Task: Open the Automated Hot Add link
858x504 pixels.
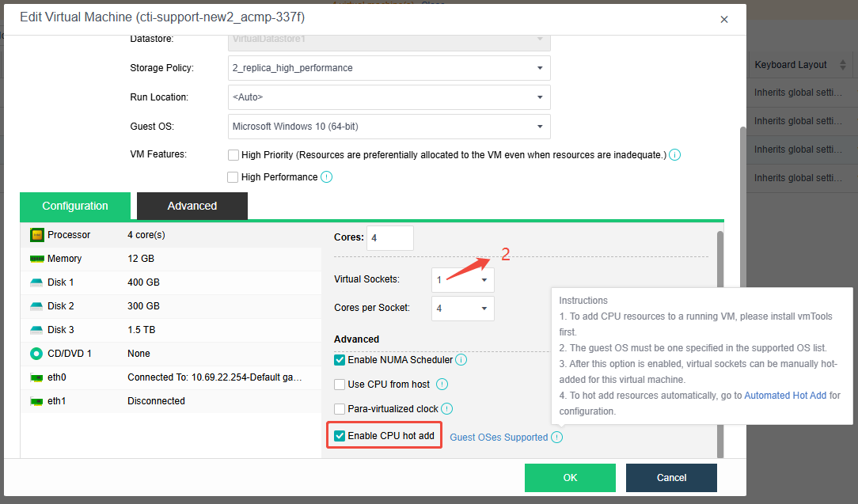Action: pos(784,395)
